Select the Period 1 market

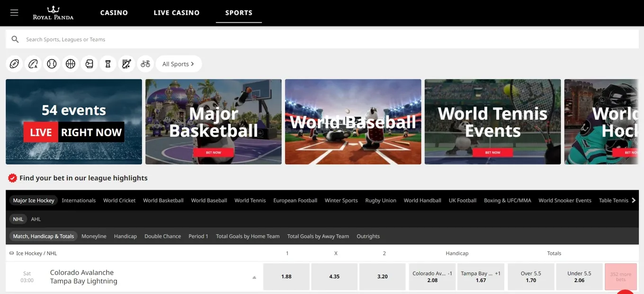pyautogui.click(x=198, y=236)
